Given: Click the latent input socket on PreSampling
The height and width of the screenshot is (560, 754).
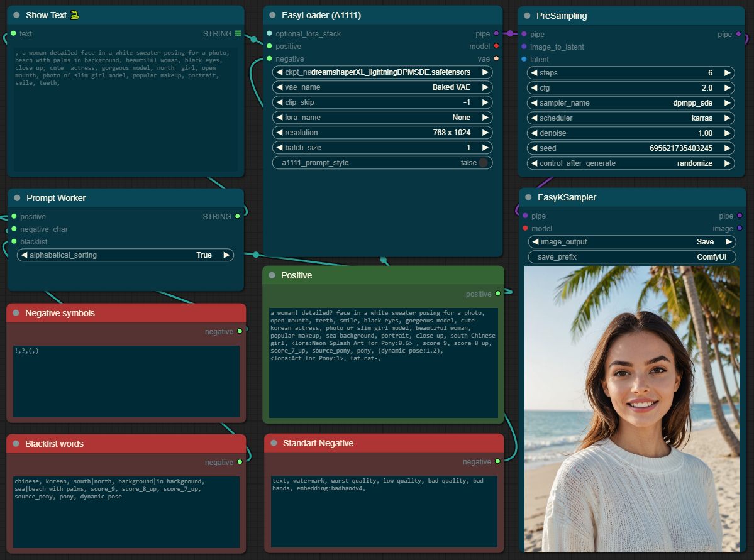Looking at the screenshot, I should (x=524, y=59).
